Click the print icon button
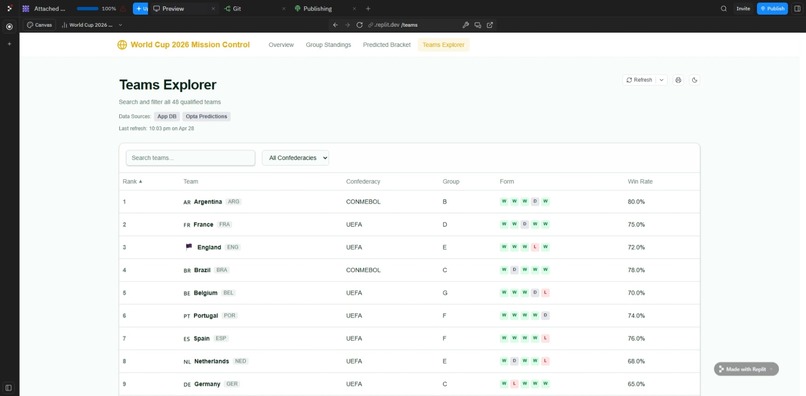The height and width of the screenshot is (396, 806). (679, 80)
